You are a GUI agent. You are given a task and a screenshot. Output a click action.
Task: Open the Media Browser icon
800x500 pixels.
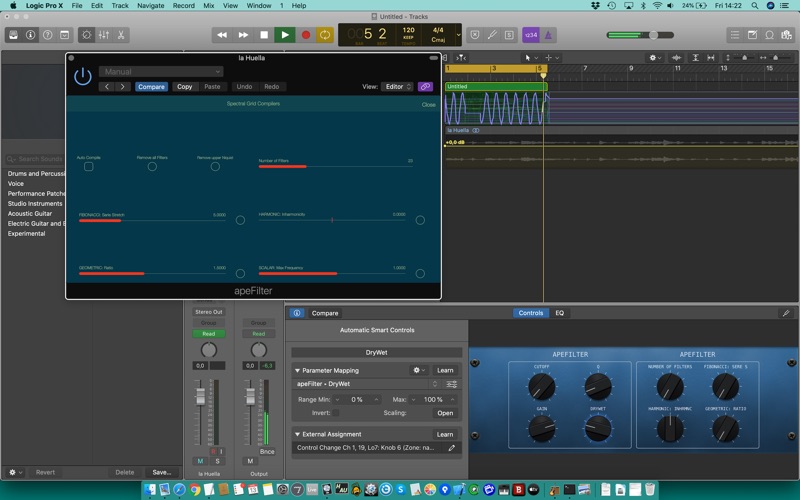click(786, 35)
